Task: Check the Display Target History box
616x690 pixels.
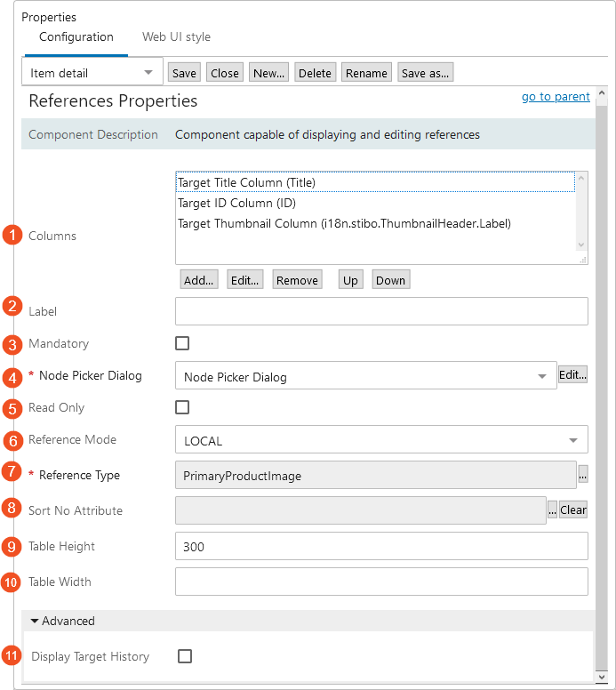Action: point(185,656)
